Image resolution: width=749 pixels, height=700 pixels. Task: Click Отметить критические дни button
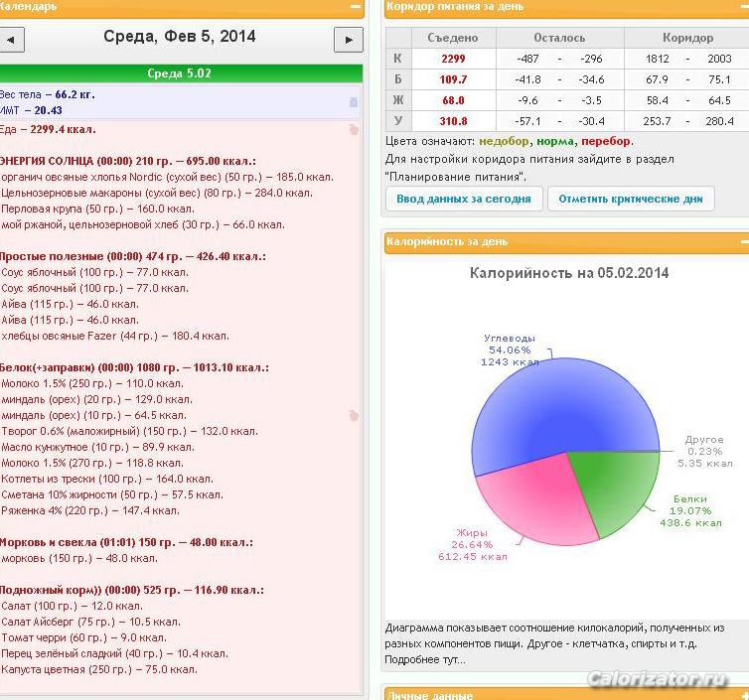[x=631, y=199]
